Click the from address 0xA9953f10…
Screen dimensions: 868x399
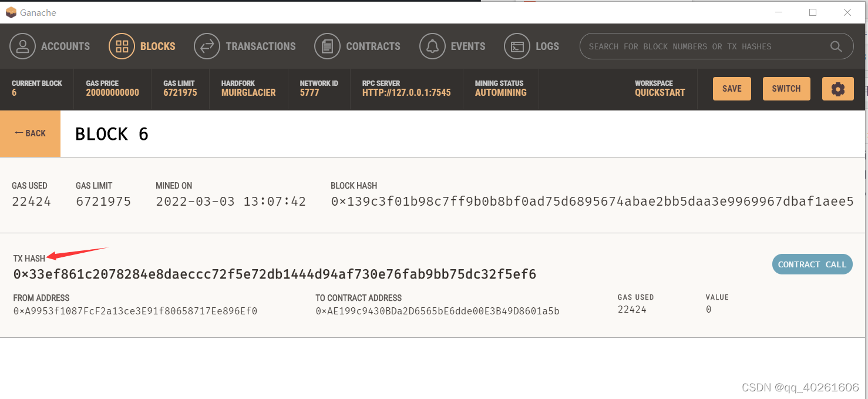tap(135, 311)
